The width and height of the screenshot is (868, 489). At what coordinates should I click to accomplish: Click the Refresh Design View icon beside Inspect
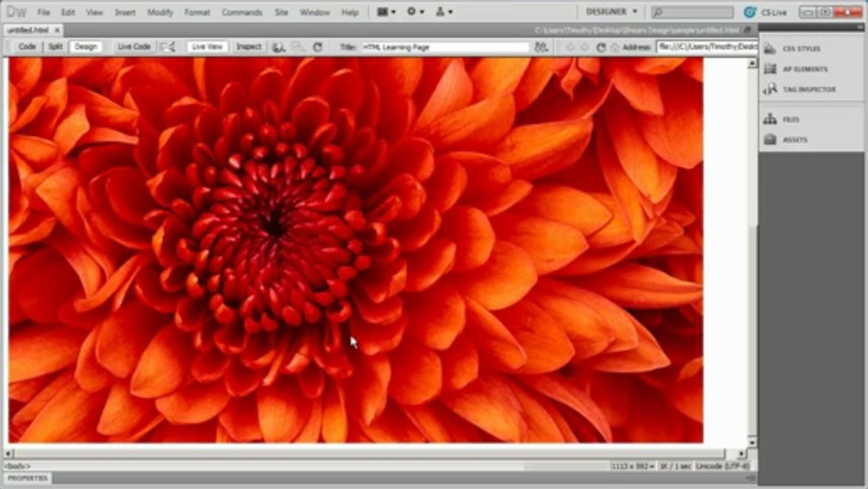pos(317,47)
